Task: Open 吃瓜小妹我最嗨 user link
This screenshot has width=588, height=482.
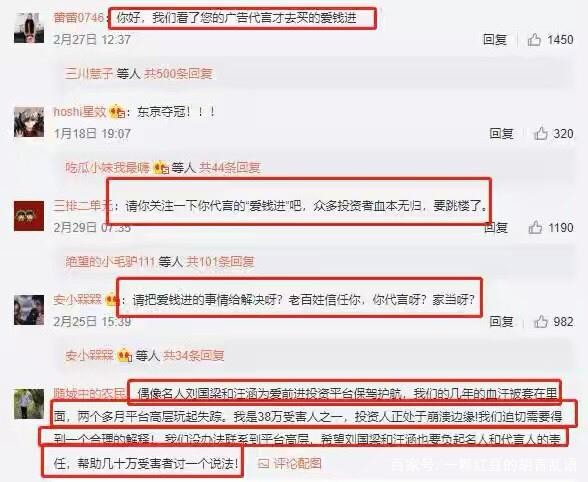Action: click(x=107, y=167)
